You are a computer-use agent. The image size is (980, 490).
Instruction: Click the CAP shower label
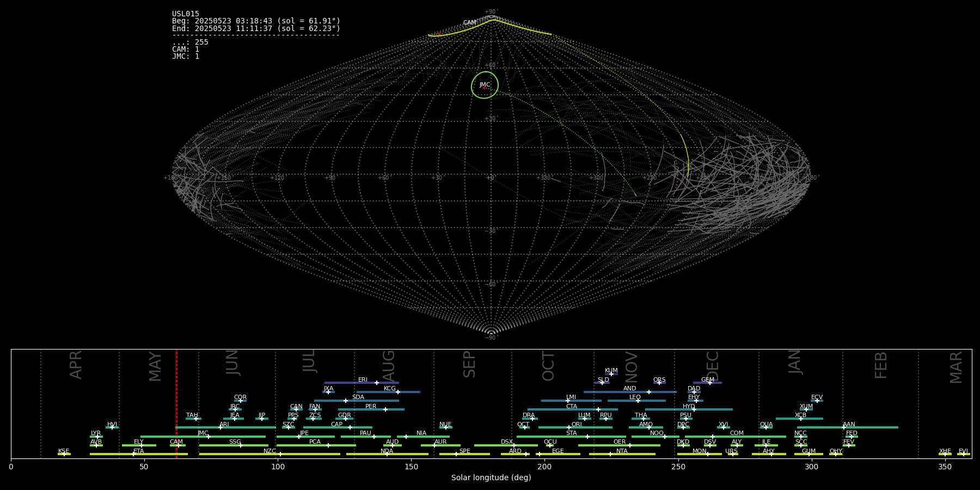336,424
